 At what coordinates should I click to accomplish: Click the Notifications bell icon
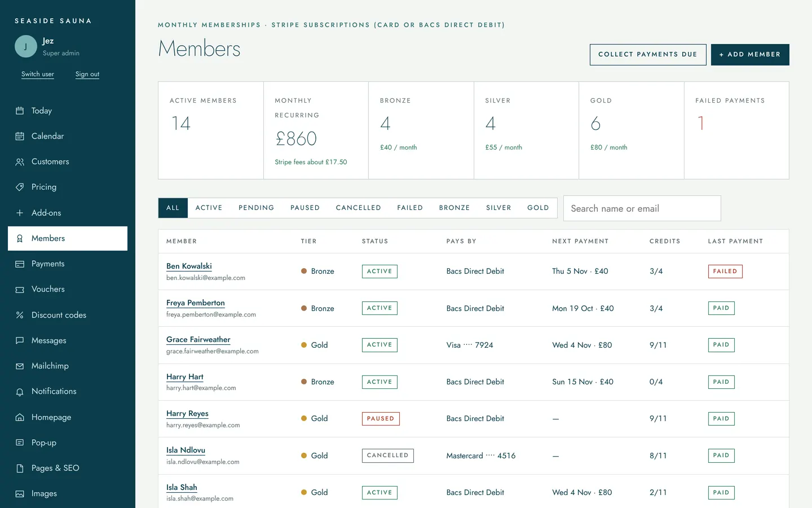[x=20, y=392]
